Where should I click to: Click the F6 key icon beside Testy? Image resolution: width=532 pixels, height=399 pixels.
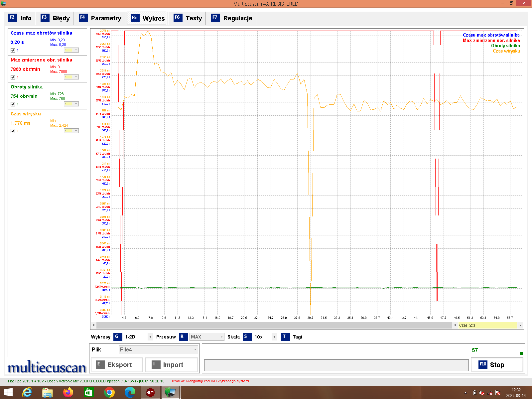178,18
